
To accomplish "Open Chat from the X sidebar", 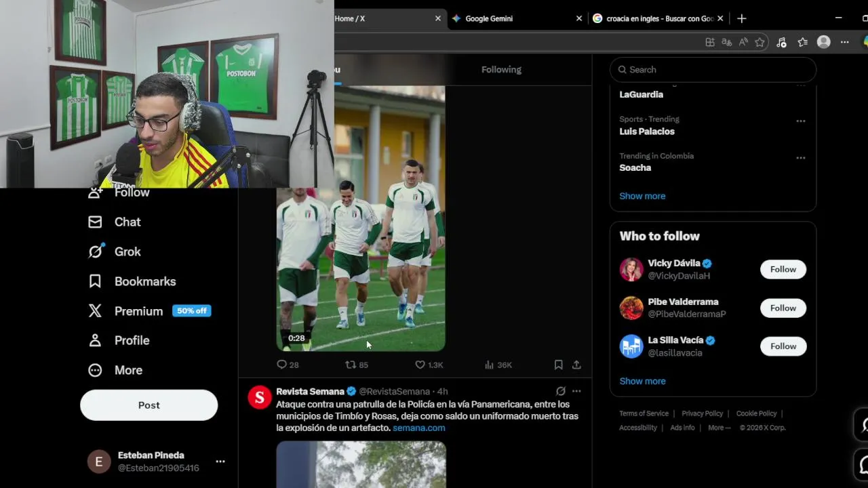I will (114, 222).
